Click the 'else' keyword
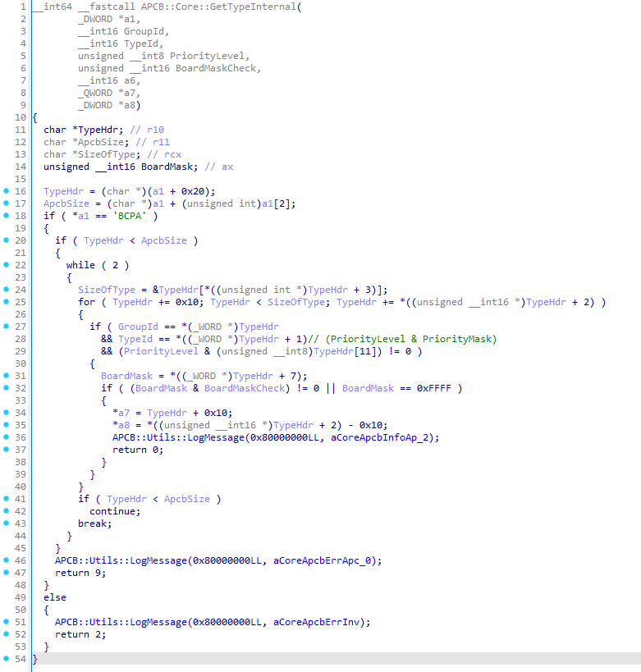Screen dimensions: 641x672 (55, 597)
